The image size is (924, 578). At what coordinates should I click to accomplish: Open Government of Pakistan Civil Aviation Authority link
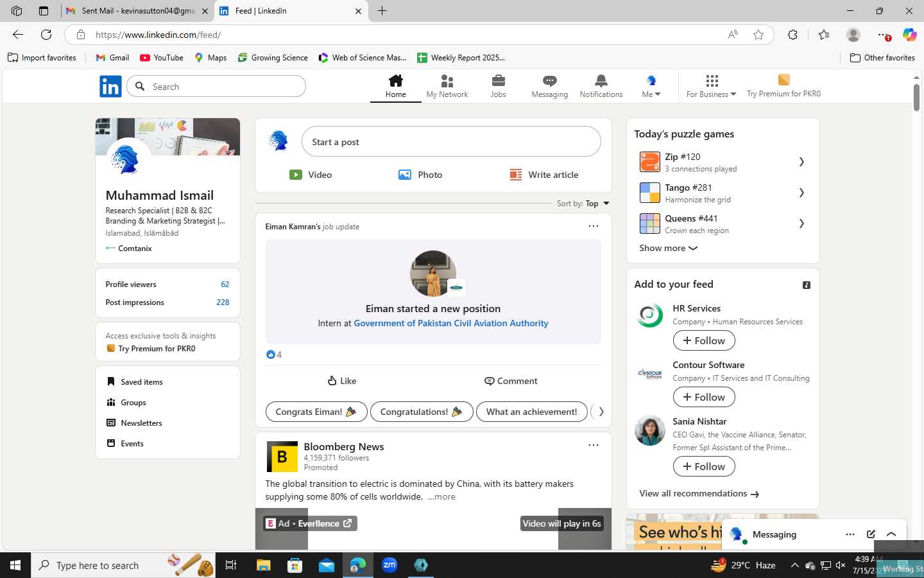coord(451,323)
